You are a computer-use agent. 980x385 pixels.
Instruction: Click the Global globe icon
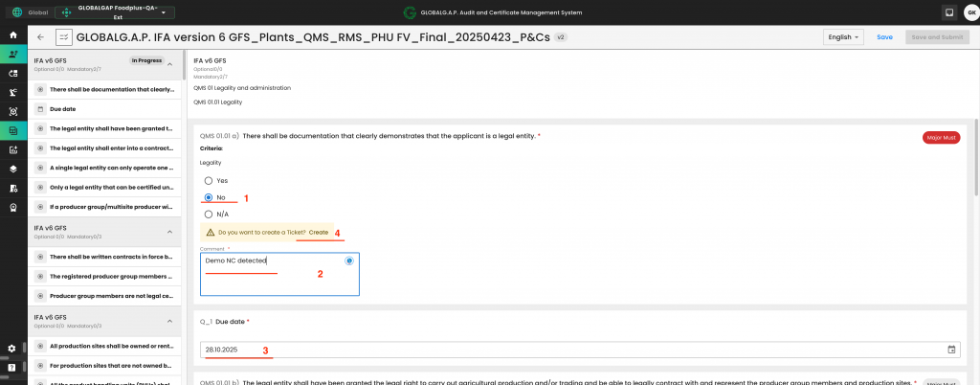tap(17, 12)
